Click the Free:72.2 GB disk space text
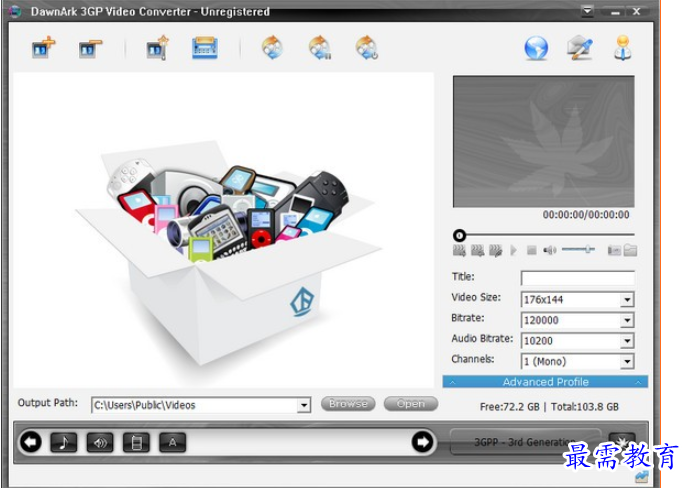The height and width of the screenshot is (488, 687). (510, 407)
